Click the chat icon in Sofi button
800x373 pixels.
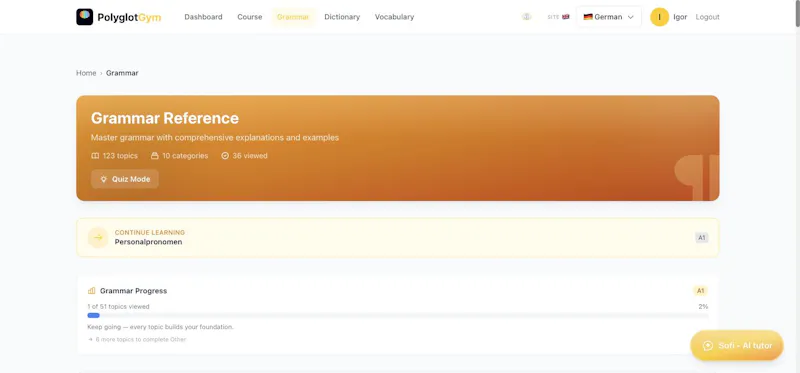pos(708,345)
